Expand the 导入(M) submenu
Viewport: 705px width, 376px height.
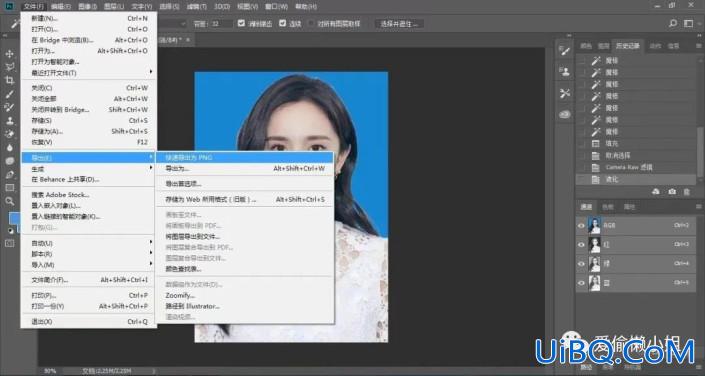tap(89, 265)
